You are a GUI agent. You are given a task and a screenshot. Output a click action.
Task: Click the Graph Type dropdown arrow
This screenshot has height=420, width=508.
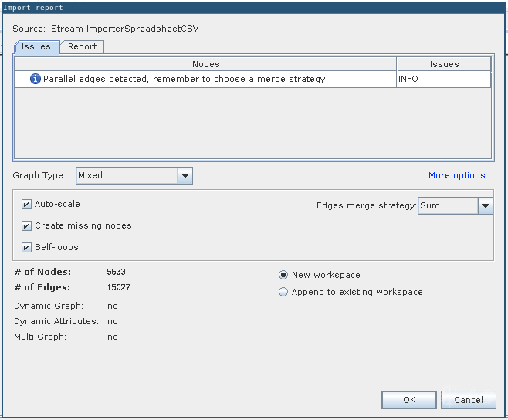click(185, 175)
